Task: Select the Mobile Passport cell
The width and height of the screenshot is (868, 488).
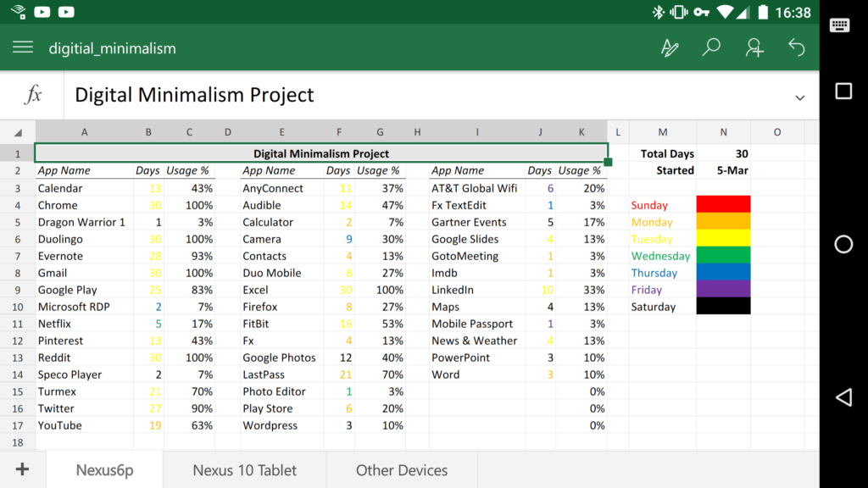Action: coord(476,324)
